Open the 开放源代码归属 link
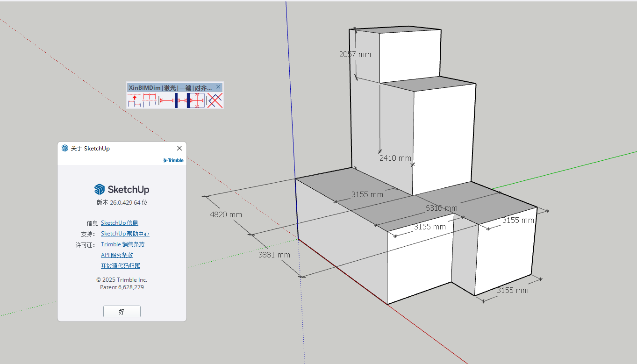This screenshot has height=364, width=637. (x=120, y=266)
